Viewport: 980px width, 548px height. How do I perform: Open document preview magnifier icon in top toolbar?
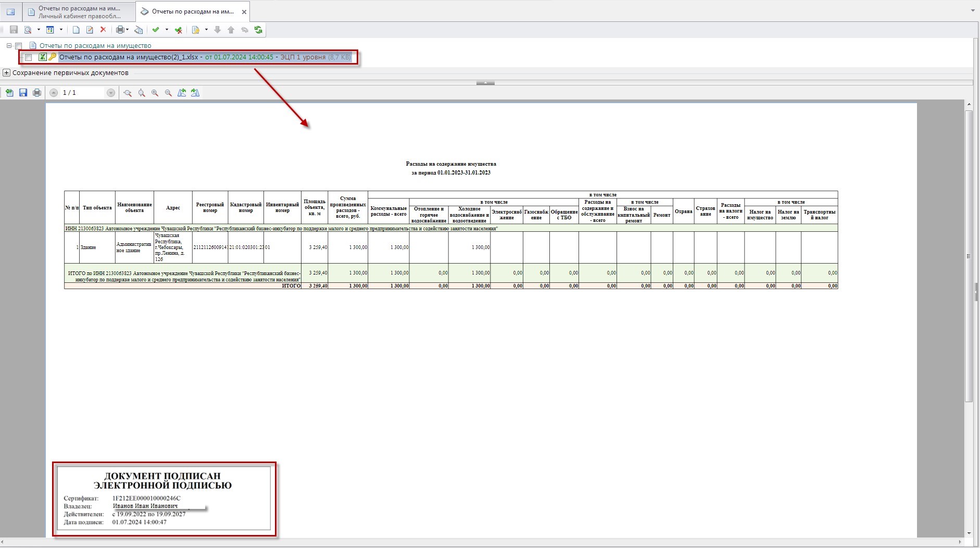coord(28,30)
